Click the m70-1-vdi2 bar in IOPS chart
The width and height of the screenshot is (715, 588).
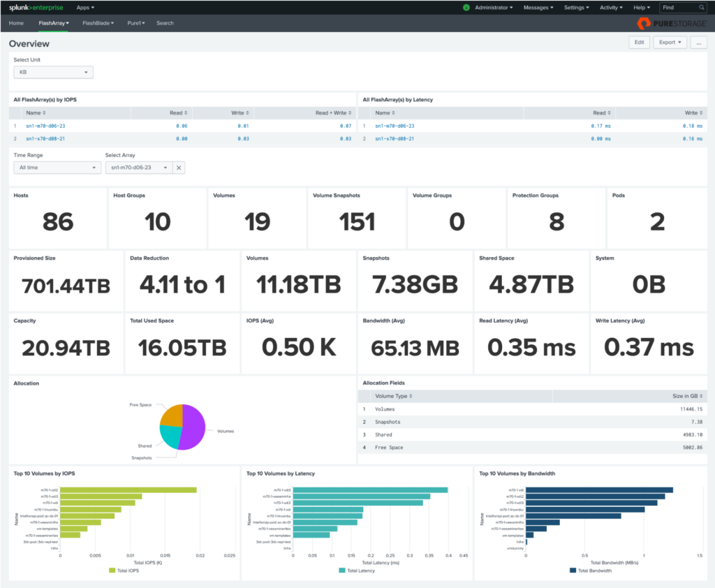click(128, 490)
